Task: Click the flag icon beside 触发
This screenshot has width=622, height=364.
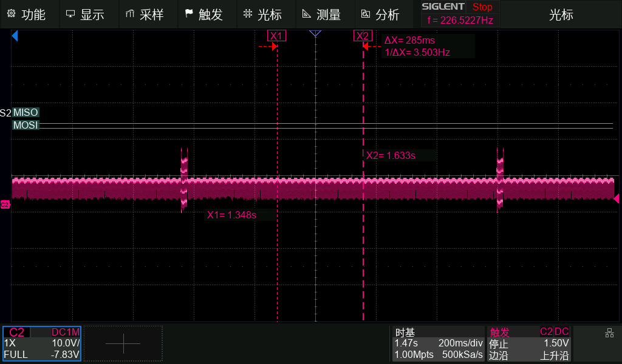Action: [x=189, y=14]
